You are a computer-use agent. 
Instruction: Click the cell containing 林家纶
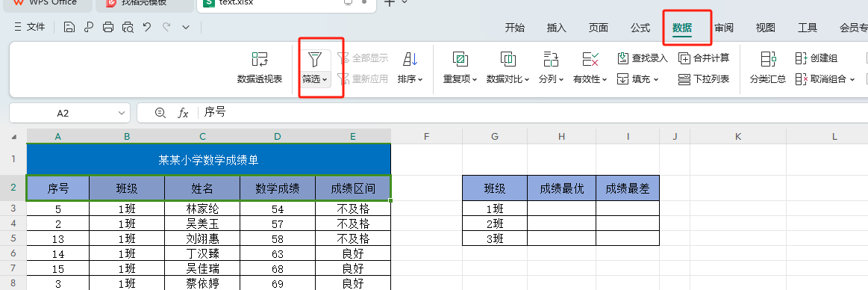point(202,209)
